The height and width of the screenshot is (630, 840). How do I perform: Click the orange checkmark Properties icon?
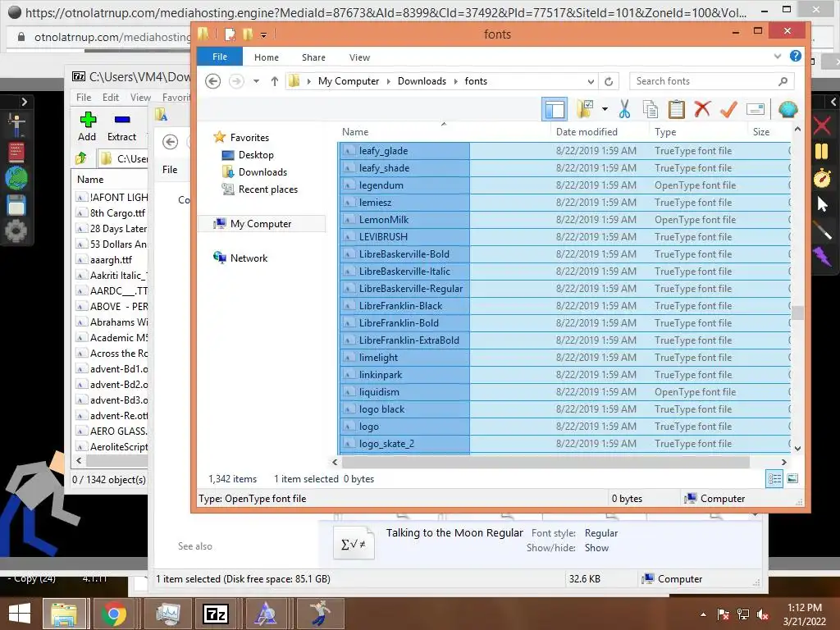tap(728, 109)
